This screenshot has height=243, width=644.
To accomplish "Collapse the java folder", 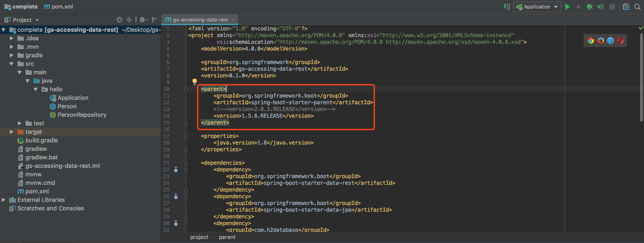I will pos(28,81).
